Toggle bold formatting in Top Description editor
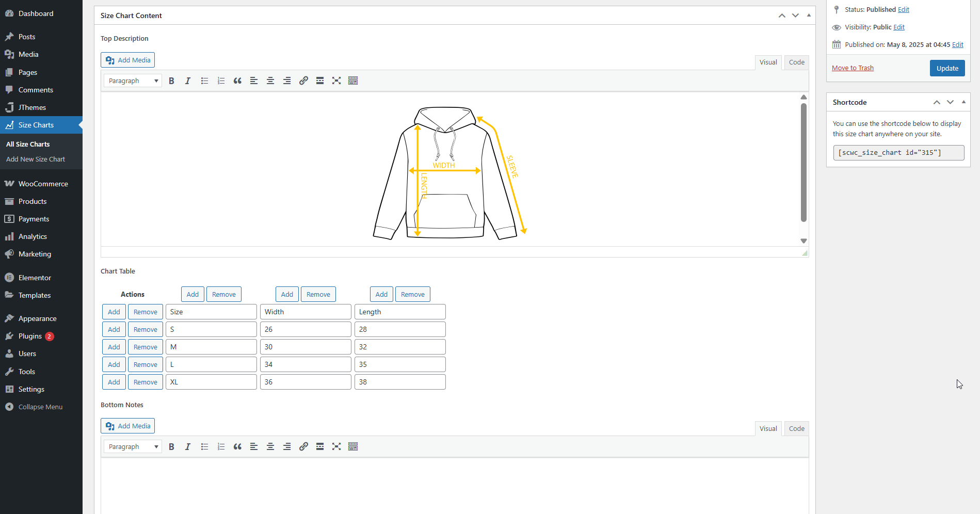 171,81
